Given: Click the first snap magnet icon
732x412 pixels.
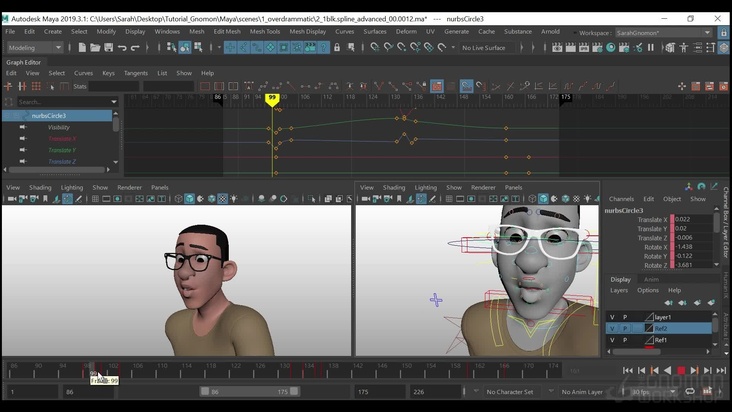Looking at the screenshot, I should [374, 48].
